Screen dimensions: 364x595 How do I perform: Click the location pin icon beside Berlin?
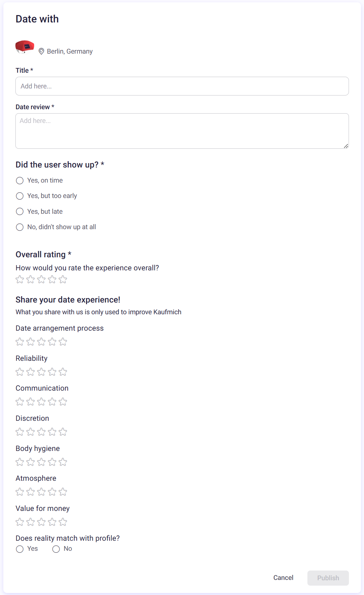point(41,51)
